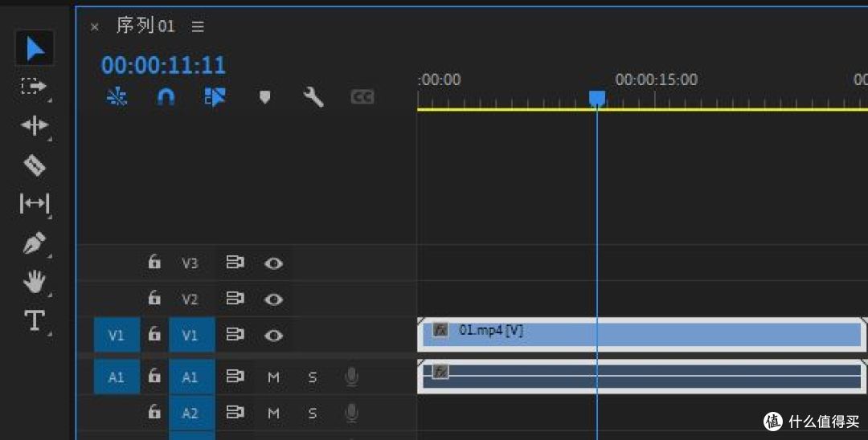Solo track A2
This screenshot has height=440, width=868.
tap(312, 414)
